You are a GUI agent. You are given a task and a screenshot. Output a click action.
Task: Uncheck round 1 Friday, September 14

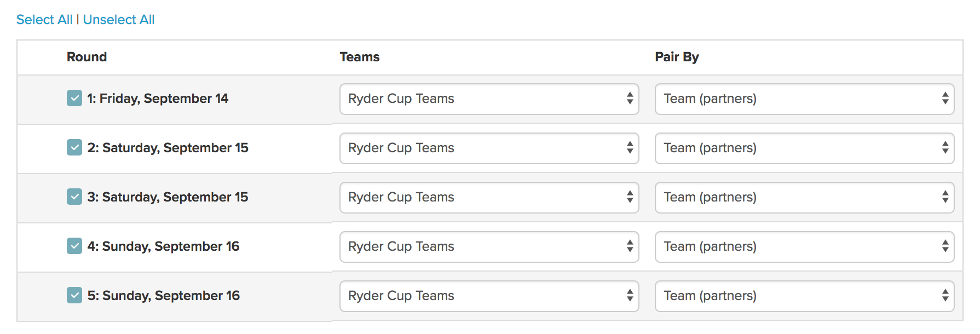click(74, 99)
